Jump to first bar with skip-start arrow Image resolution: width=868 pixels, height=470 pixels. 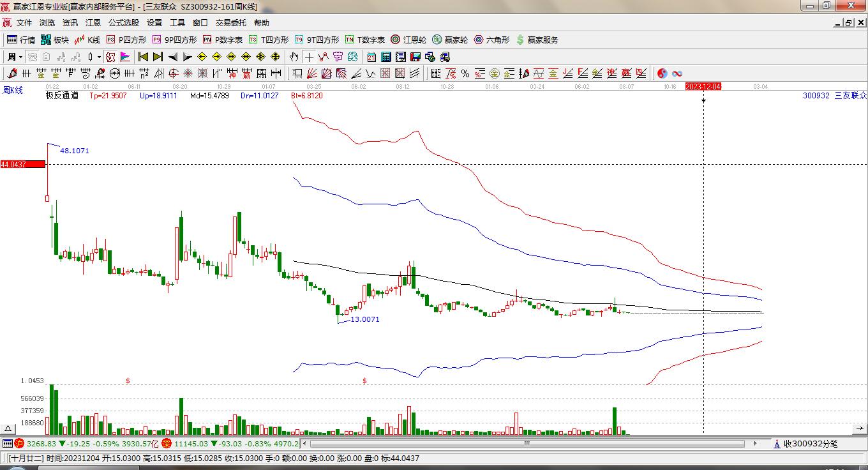143,57
